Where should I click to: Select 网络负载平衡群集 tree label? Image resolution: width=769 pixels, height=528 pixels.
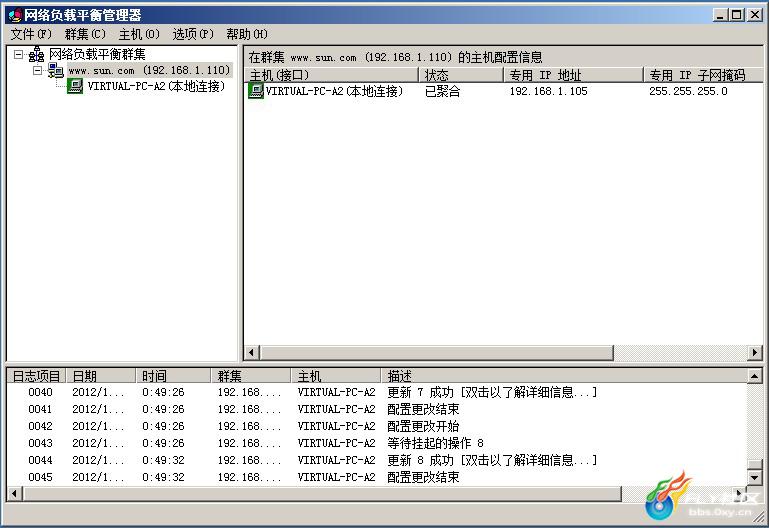point(97,54)
